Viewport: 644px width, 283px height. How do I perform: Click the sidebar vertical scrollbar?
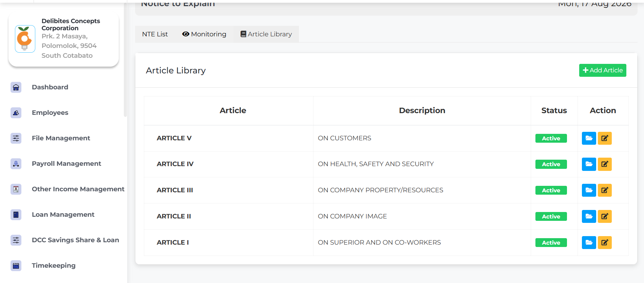pyautogui.click(x=125, y=59)
